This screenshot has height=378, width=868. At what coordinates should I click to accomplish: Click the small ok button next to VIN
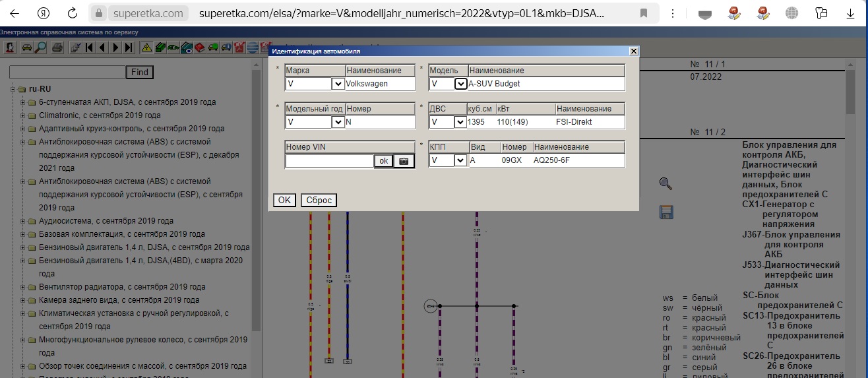(x=383, y=161)
